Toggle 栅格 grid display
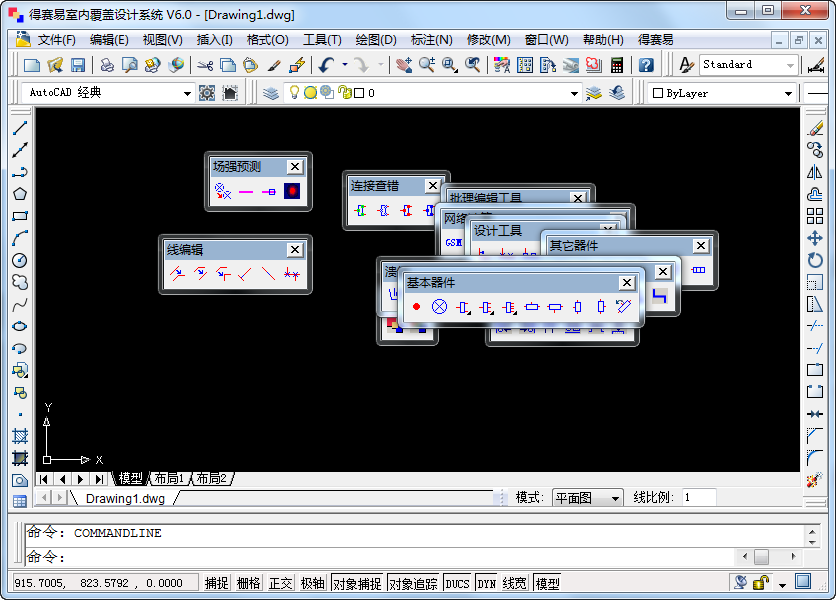 (x=248, y=583)
